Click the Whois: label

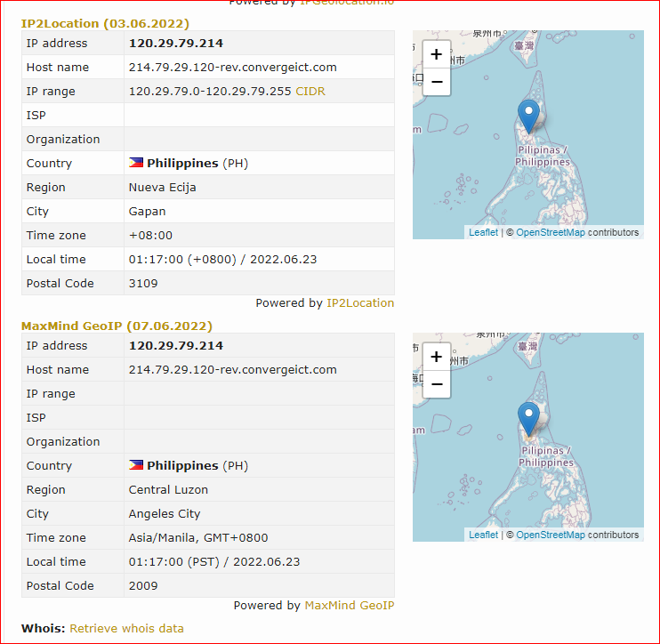(x=44, y=628)
